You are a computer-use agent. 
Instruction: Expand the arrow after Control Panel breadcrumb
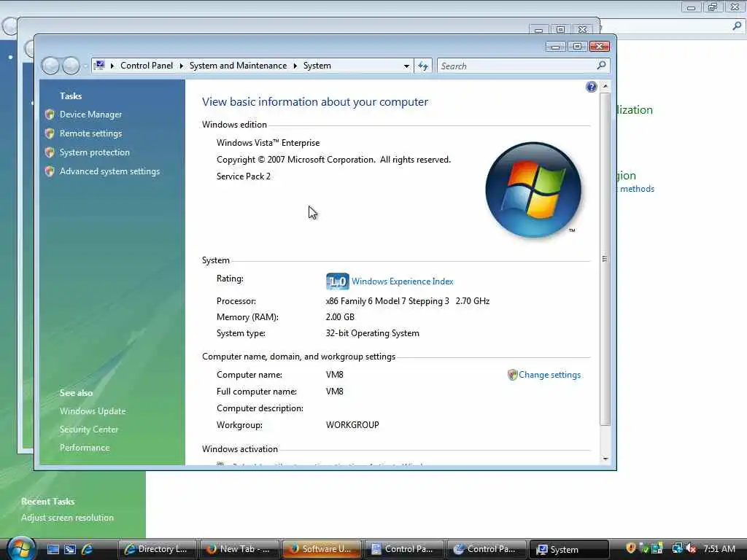[x=181, y=66]
